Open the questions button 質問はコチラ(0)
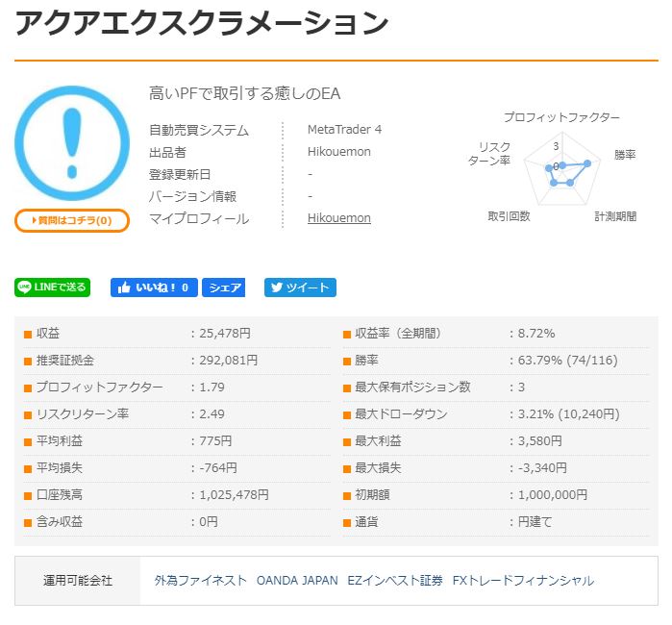672x625 pixels. (72, 220)
